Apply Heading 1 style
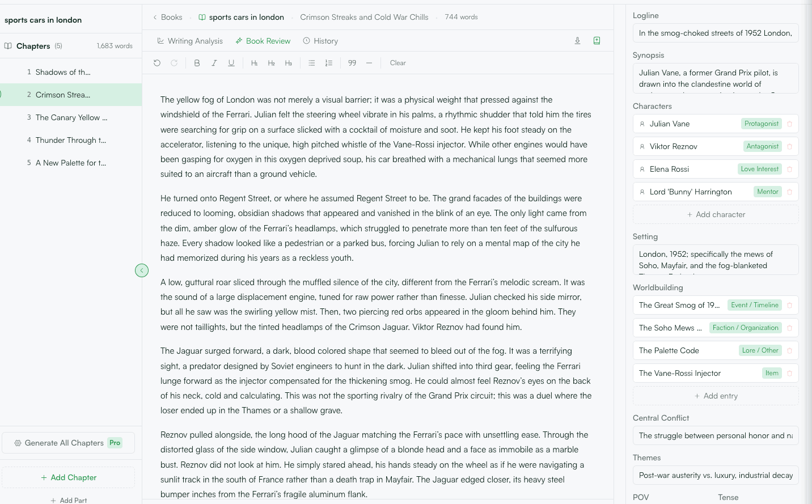 (x=254, y=63)
